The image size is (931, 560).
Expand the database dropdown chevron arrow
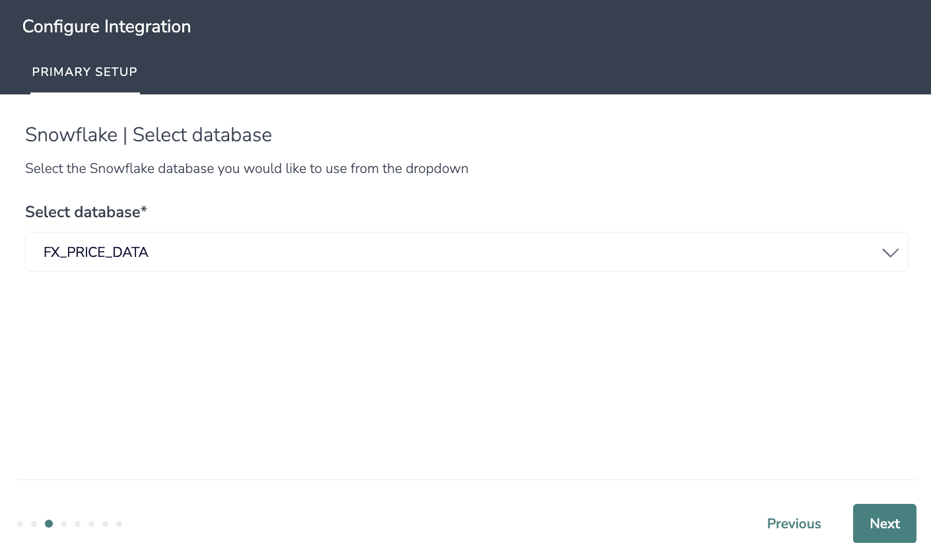click(890, 252)
